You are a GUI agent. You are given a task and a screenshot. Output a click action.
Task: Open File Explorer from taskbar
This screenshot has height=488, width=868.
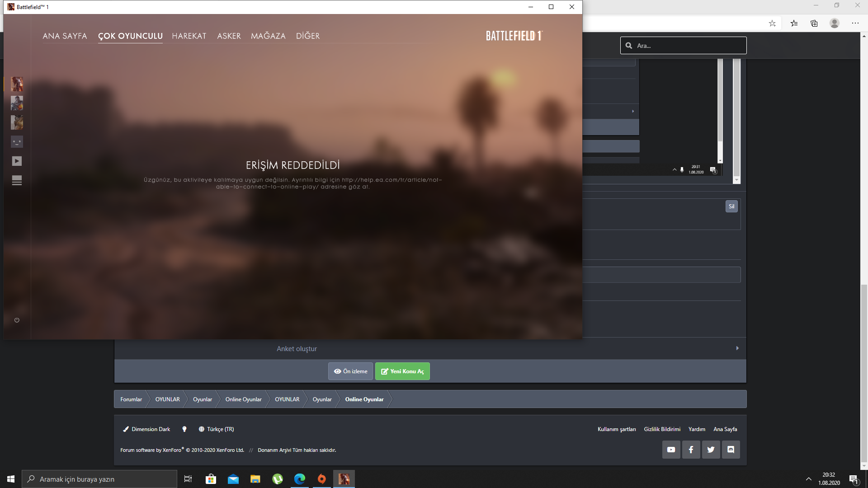click(255, 479)
